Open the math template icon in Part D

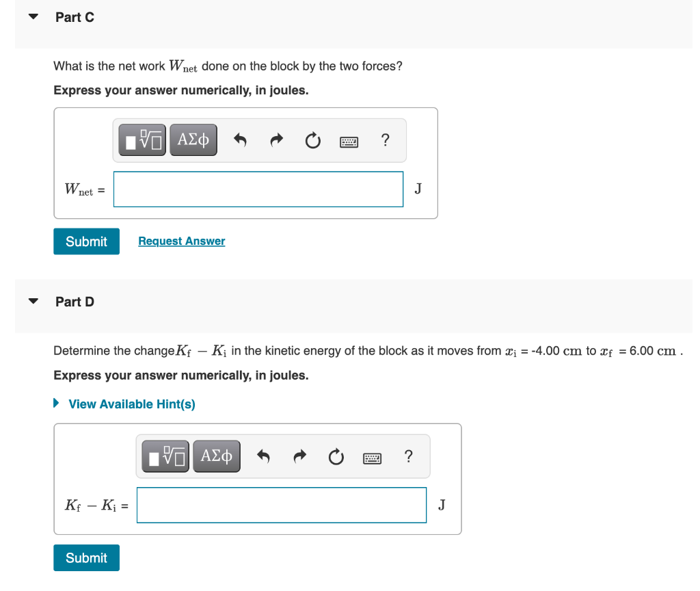(x=165, y=456)
